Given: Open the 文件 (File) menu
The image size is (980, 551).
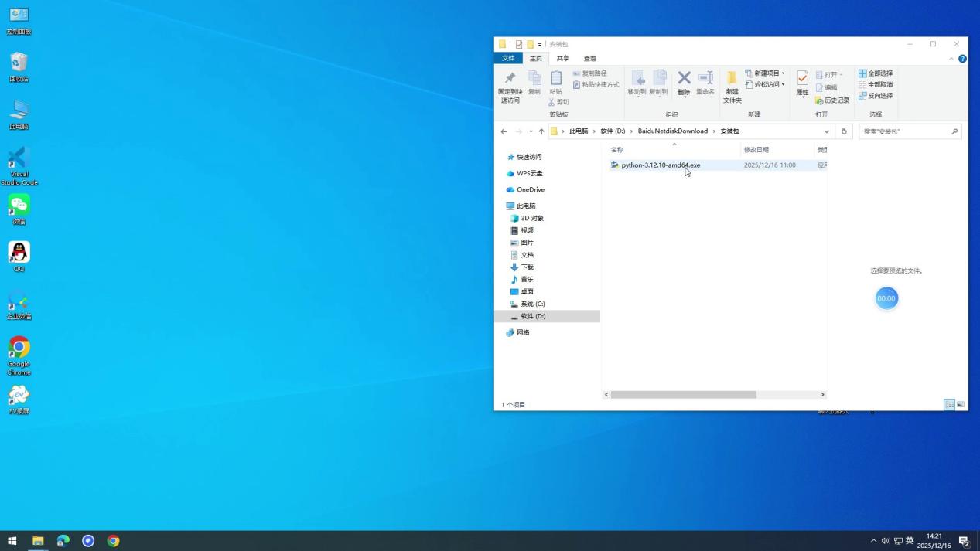Looking at the screenshot, I should [x=508, y=59].
